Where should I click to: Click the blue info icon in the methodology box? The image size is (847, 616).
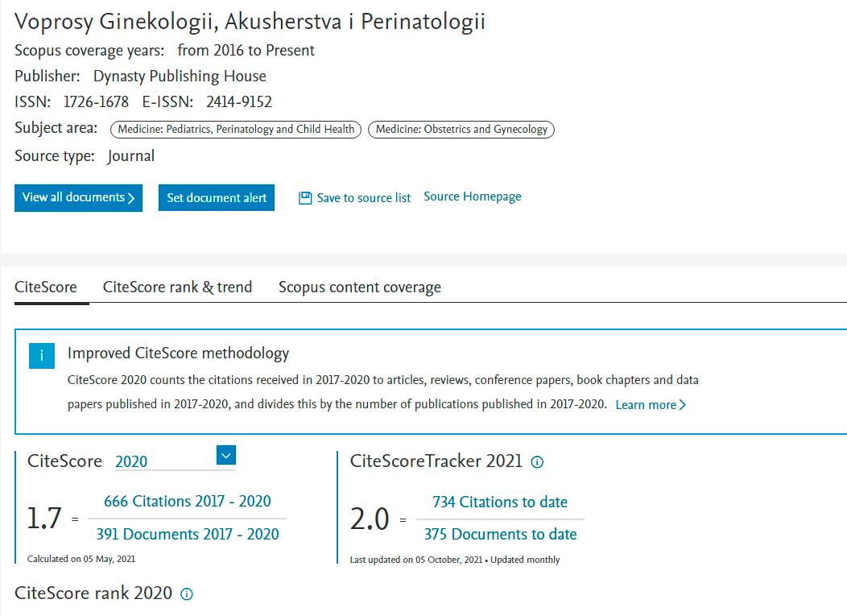point(42,356)
